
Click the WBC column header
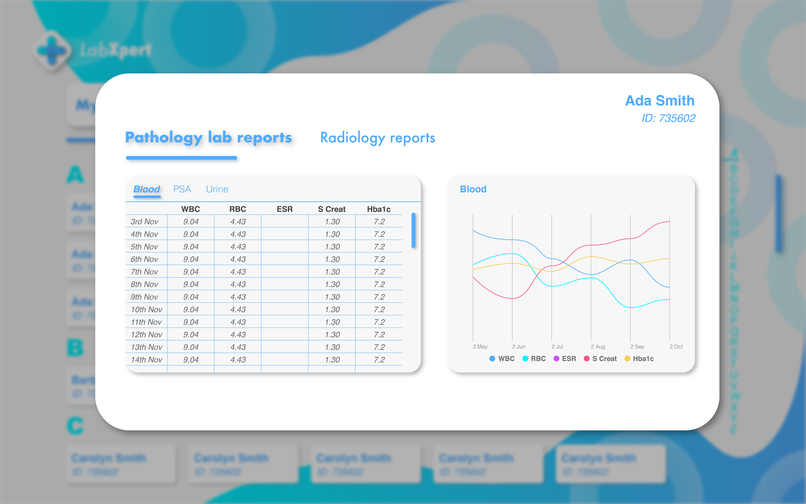click(190, 209)
